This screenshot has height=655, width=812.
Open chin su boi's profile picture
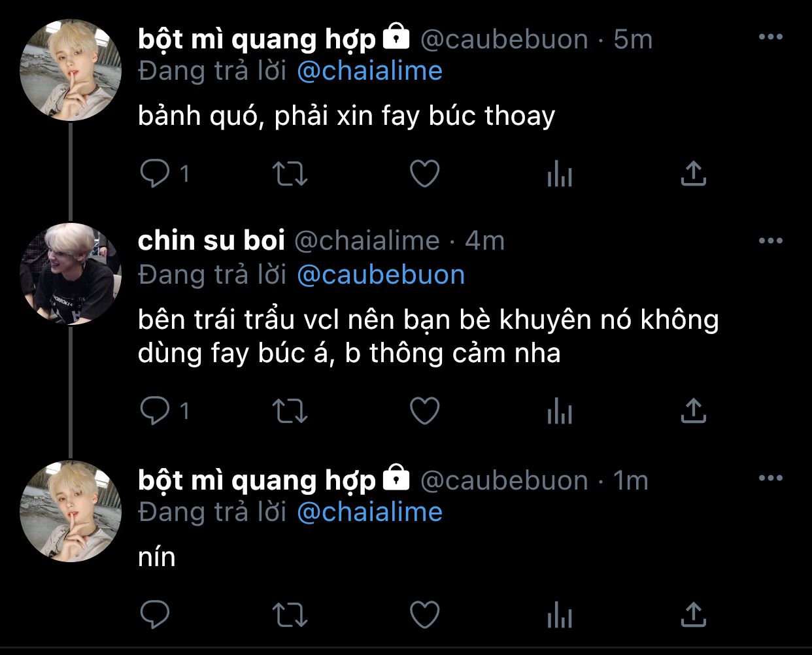pos(71,274)
